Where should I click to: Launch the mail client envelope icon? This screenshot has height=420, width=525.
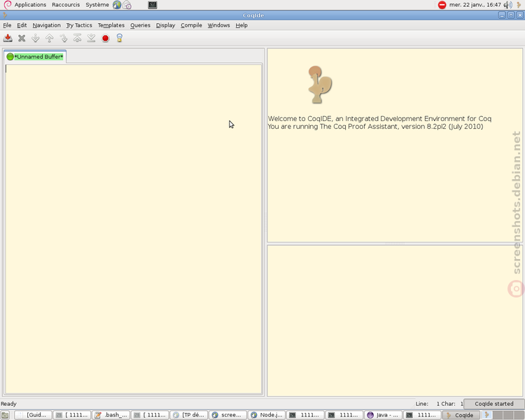point(127,5)
